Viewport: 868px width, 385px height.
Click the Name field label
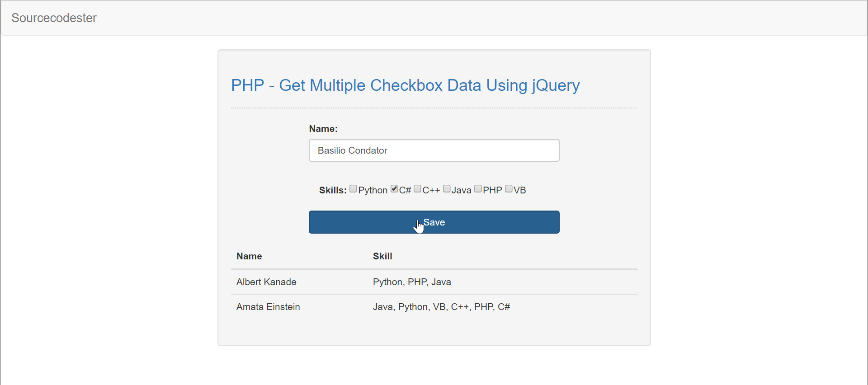click(x=323, y=129)
